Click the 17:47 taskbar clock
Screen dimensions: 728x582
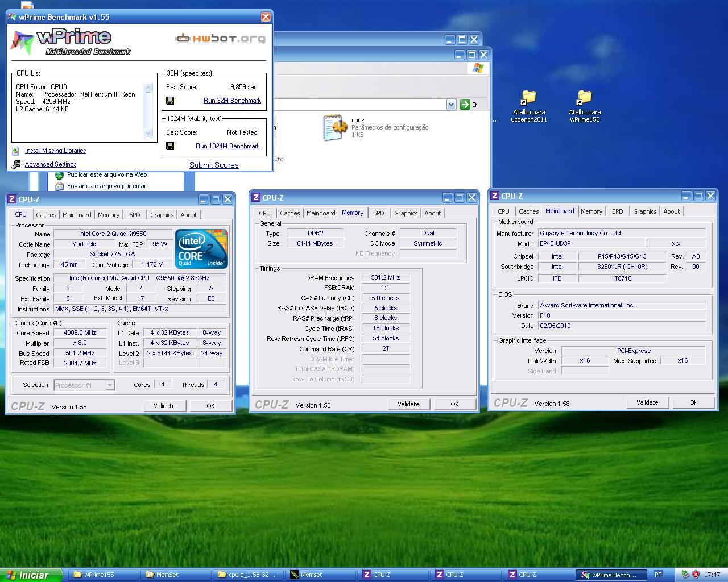712,575
